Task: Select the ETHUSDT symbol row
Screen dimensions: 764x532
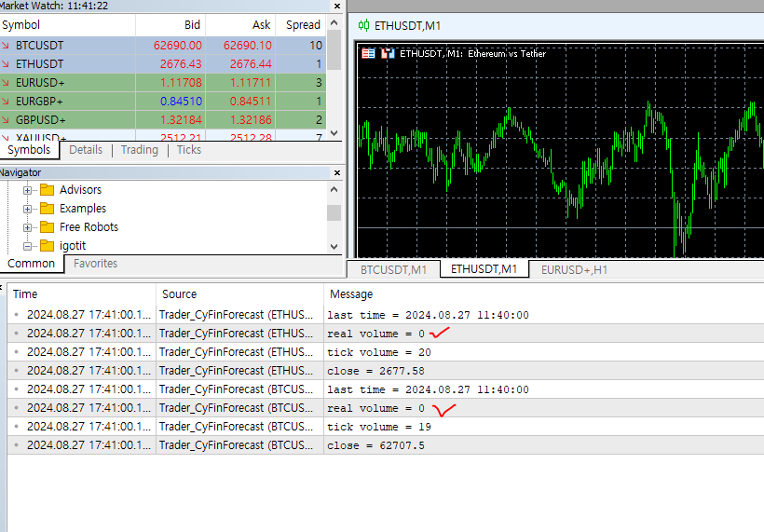Action: 163,63
